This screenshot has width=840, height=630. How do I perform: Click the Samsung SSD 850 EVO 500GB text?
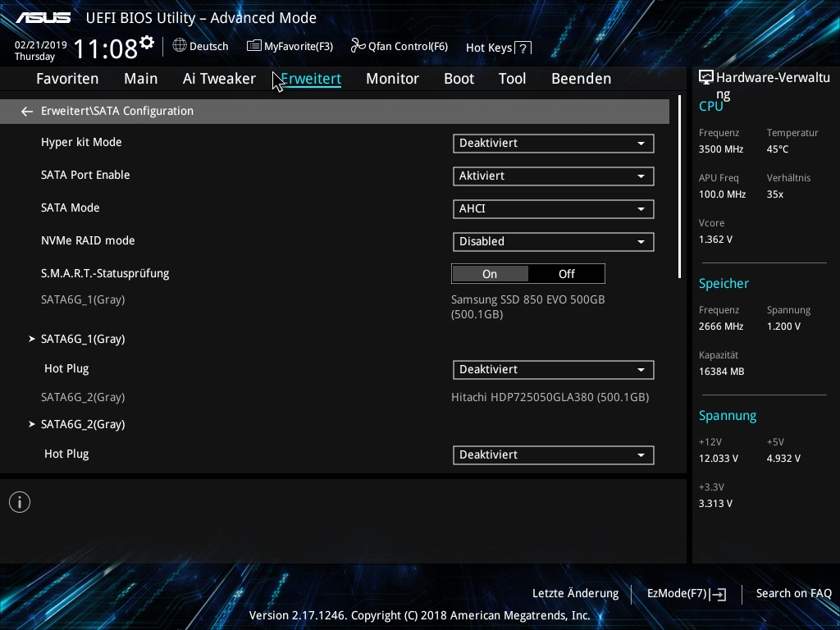527,307
